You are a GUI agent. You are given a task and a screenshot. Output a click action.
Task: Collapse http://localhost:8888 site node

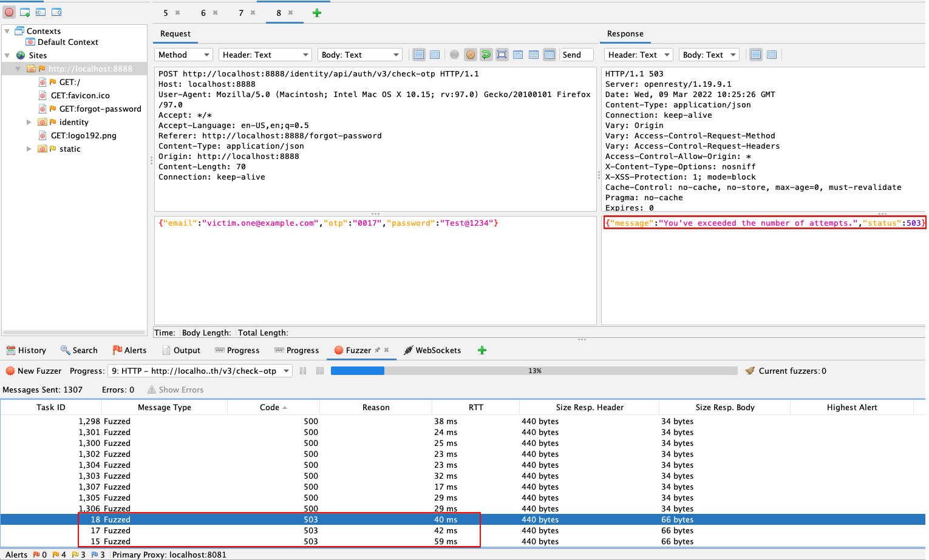[18, 69]
